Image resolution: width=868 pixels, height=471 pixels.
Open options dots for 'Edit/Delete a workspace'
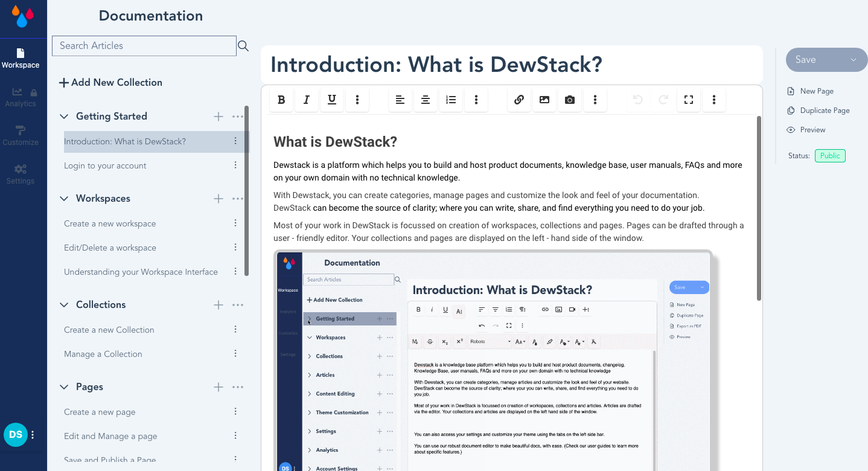[x=235, y=248]
